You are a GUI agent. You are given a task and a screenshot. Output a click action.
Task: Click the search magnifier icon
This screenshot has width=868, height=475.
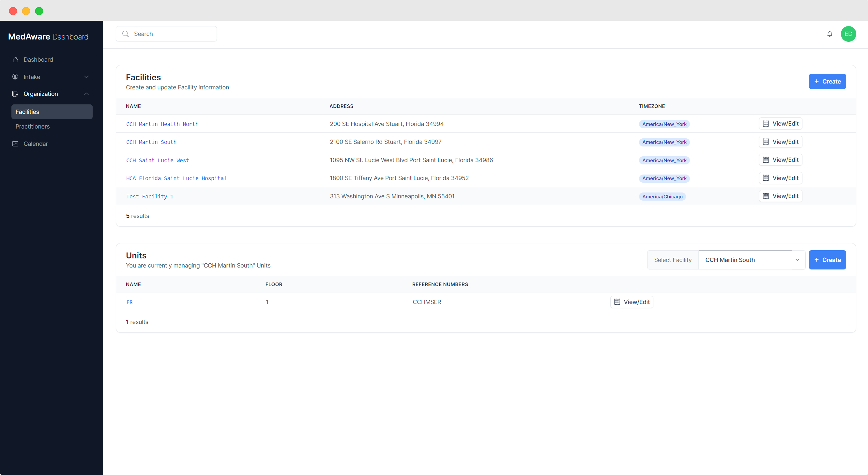coord(126,34)
